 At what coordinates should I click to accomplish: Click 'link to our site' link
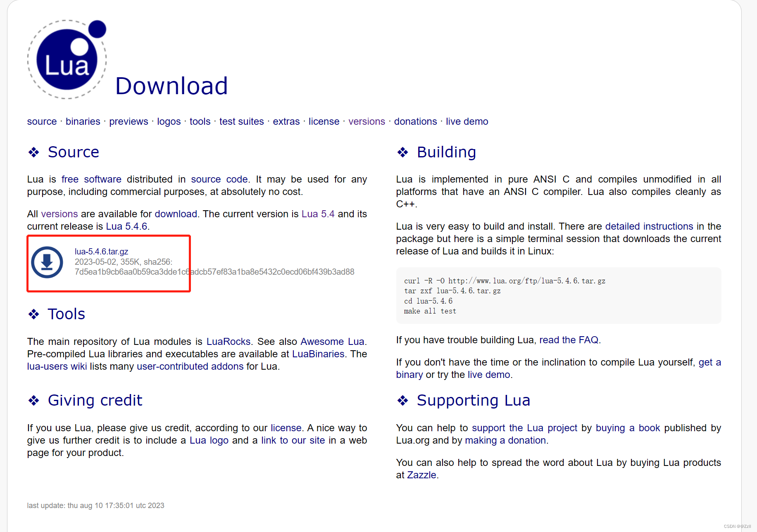click(293, 440)
